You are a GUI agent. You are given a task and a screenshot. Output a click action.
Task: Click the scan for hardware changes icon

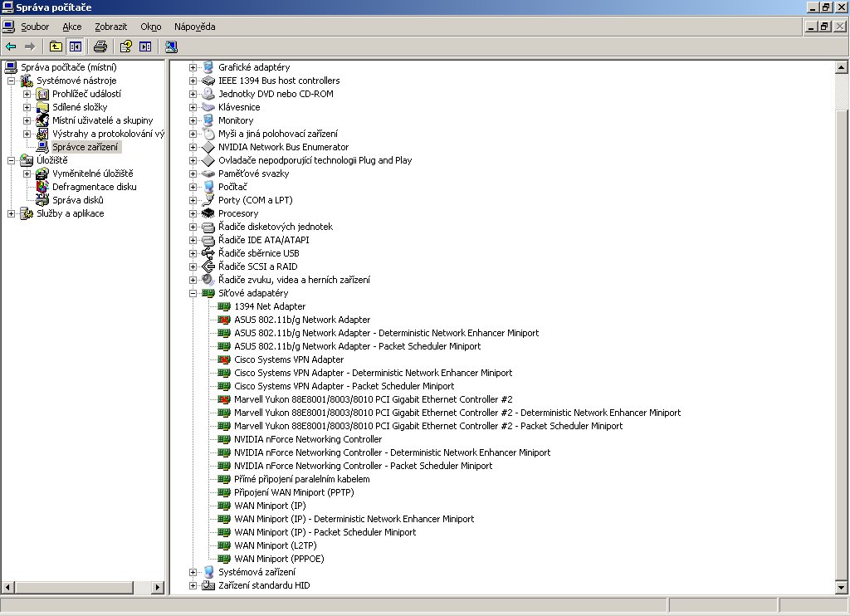[171, 46]
